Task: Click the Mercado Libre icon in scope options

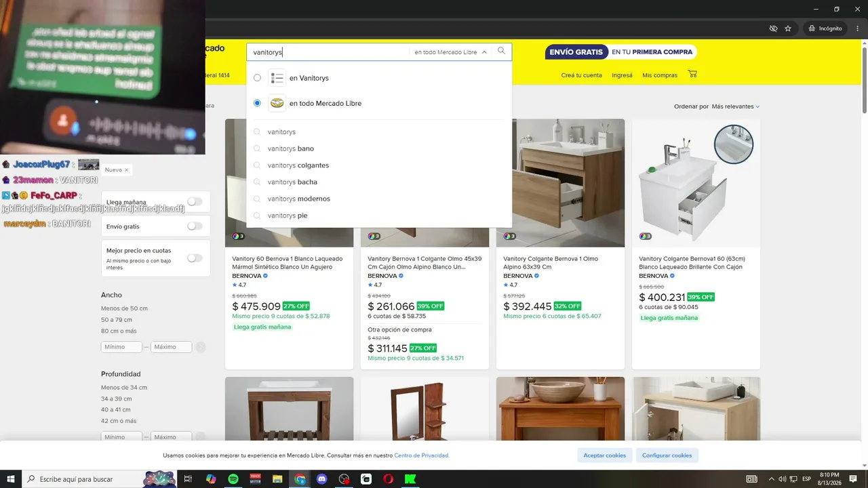Action: (277, 103)
